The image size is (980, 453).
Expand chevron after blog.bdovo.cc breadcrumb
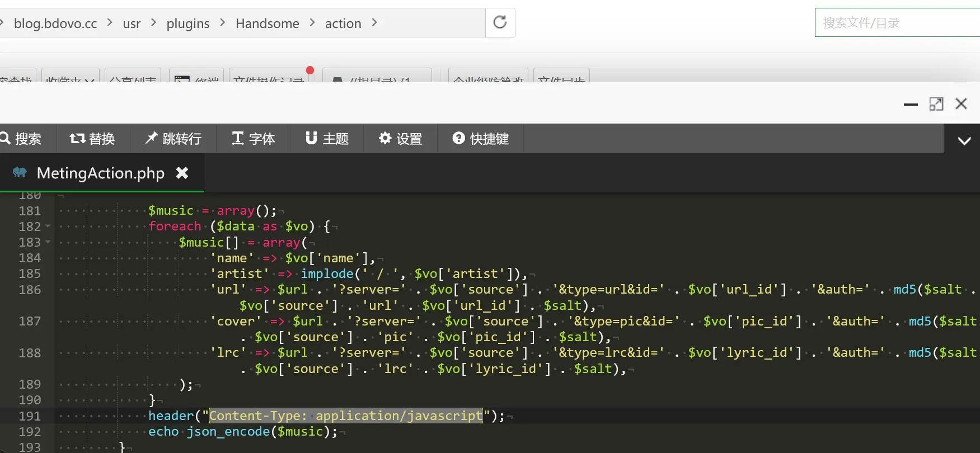[x=110, y=23]
